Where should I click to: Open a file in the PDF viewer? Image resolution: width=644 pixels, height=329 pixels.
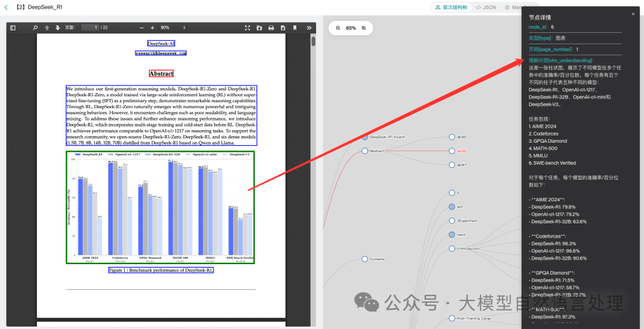[259, 28]
